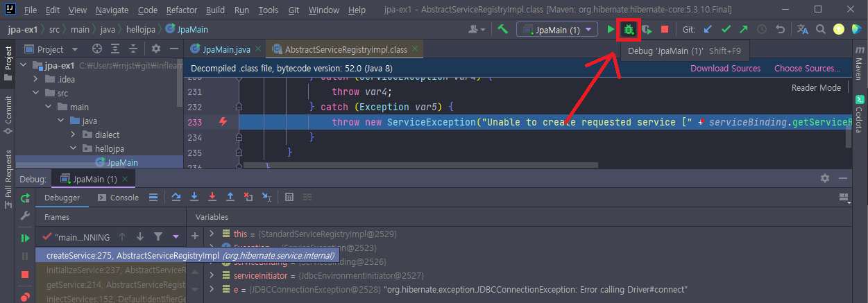Image resolution: width=868 pixels, height=303 pixels.
Task: Start the Debug 'JpaMain (1)' bug icon
Action: (x=629, y=30)
